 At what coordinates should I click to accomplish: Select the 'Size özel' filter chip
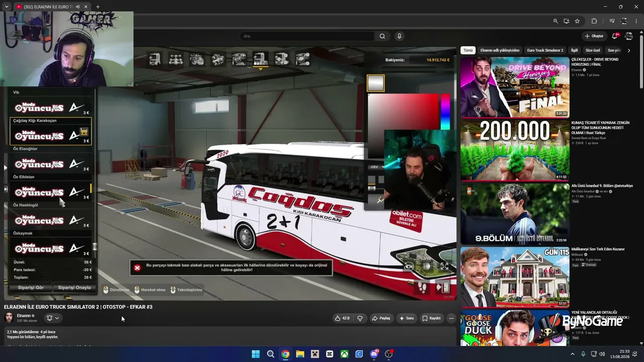pos(593,50)
